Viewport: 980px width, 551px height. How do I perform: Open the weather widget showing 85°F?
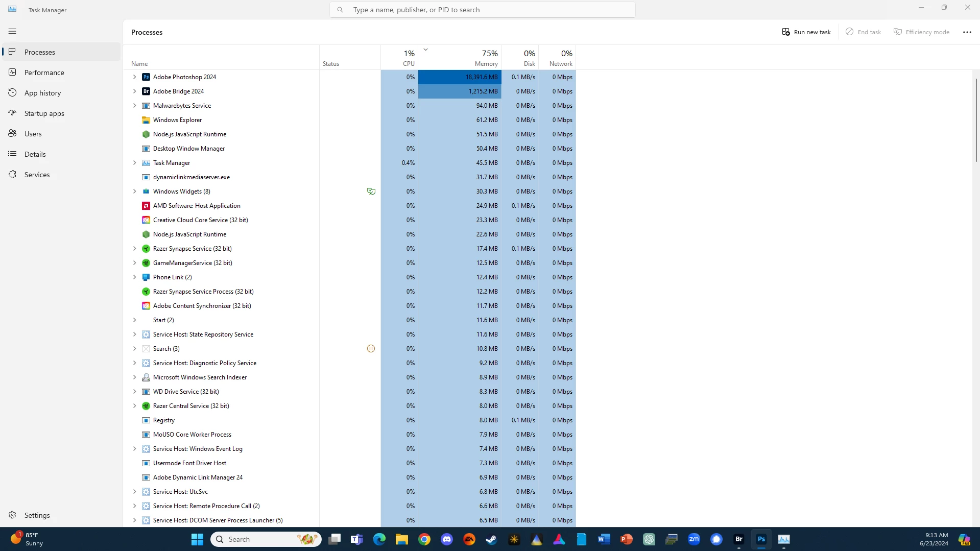pos(28,539)
